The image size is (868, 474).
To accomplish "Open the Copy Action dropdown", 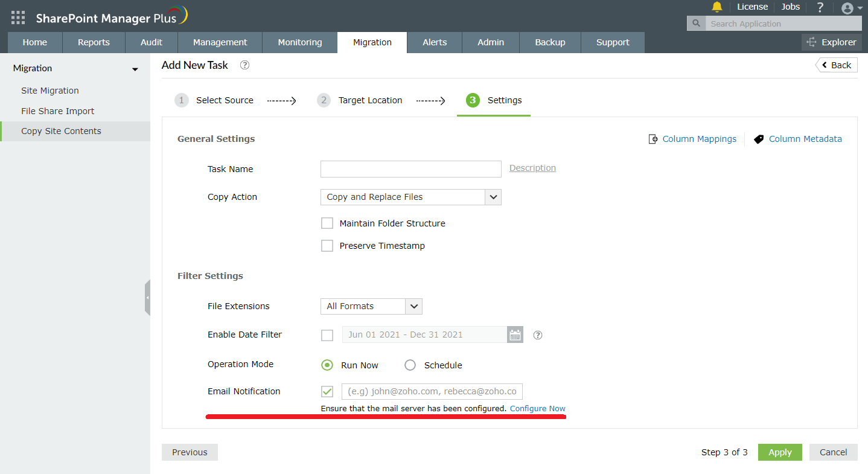I will click(411, 197).
